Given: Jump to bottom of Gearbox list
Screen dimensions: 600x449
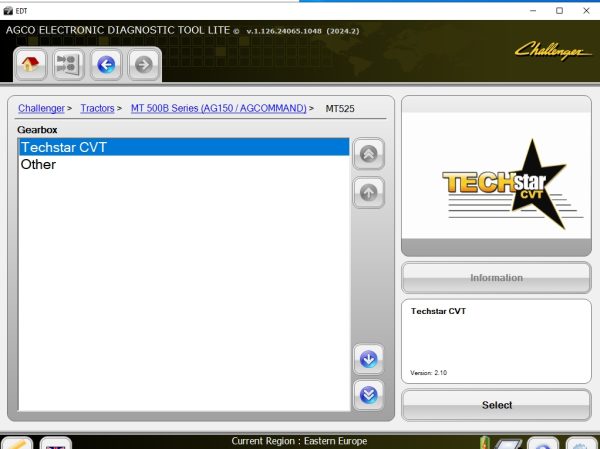Looking at the screenshot, I should click(368, 395).
